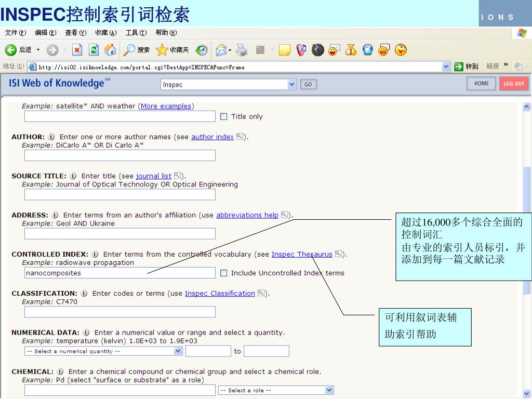Go to the browser Home page icon
The height and width of the screenshot is (399, 532).
tap(110, 50)
